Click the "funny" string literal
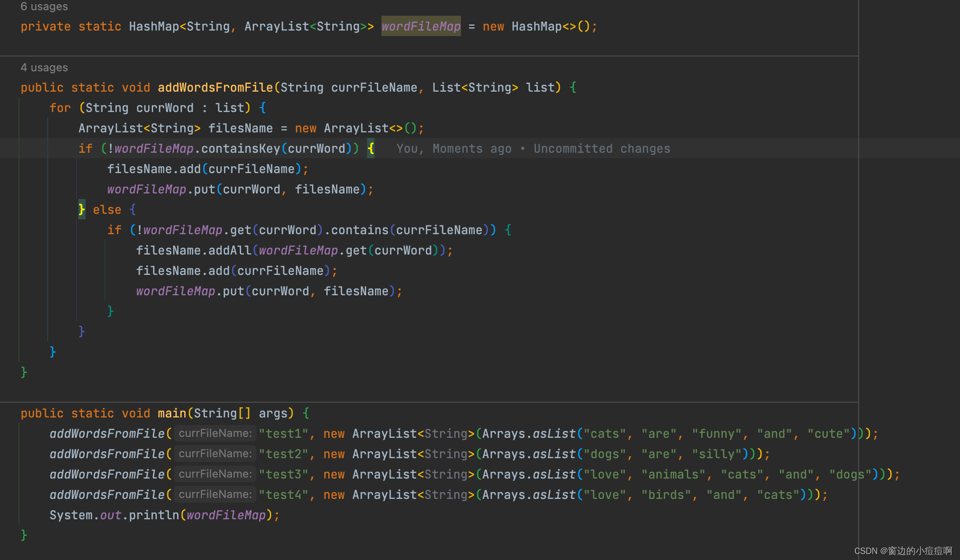 pyautogui.click(x=717, y=434)
